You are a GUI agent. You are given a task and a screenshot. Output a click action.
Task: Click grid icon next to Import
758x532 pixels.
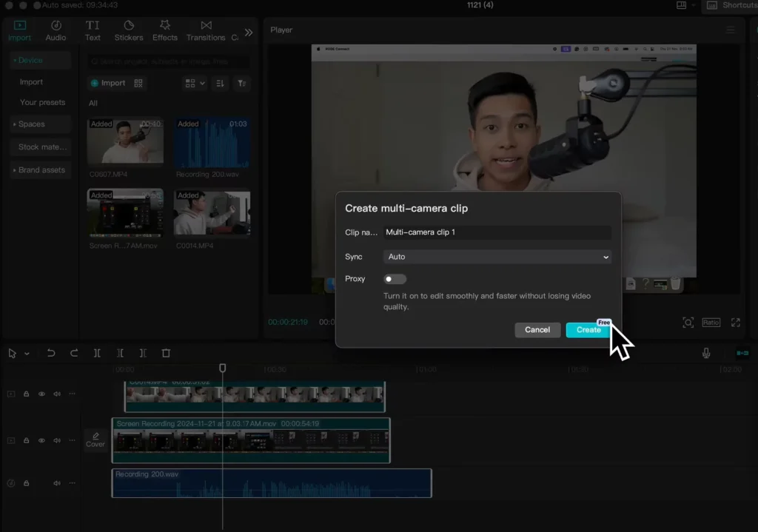[x=138, y=83]
